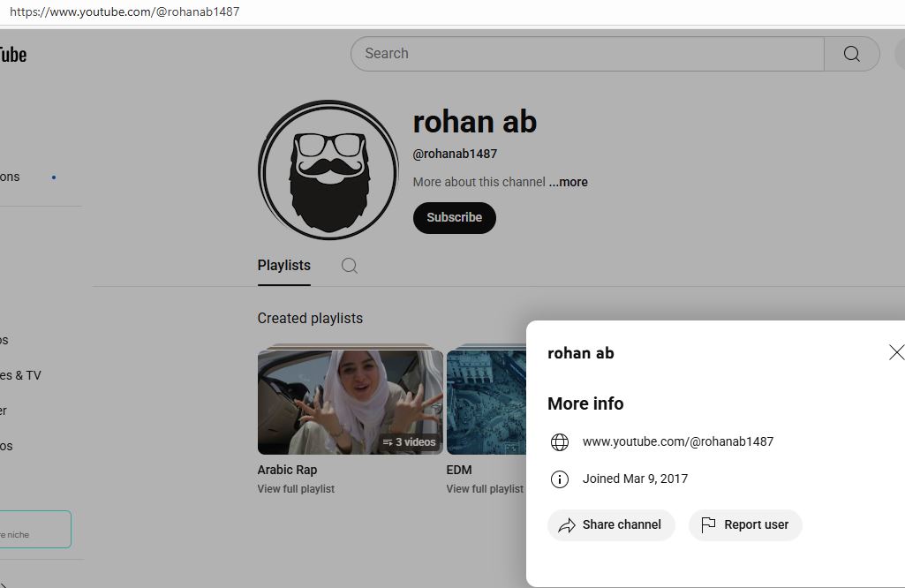View full playlist under EDM
This screenshot has width=905, height=588.
(x=485, y=489)
